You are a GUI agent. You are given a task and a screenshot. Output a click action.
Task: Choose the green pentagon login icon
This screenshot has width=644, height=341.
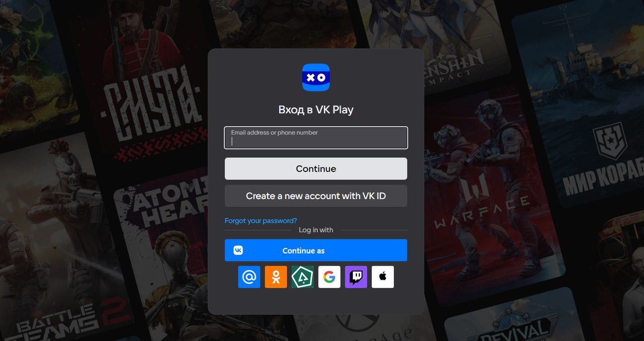[x=302, y=277]
